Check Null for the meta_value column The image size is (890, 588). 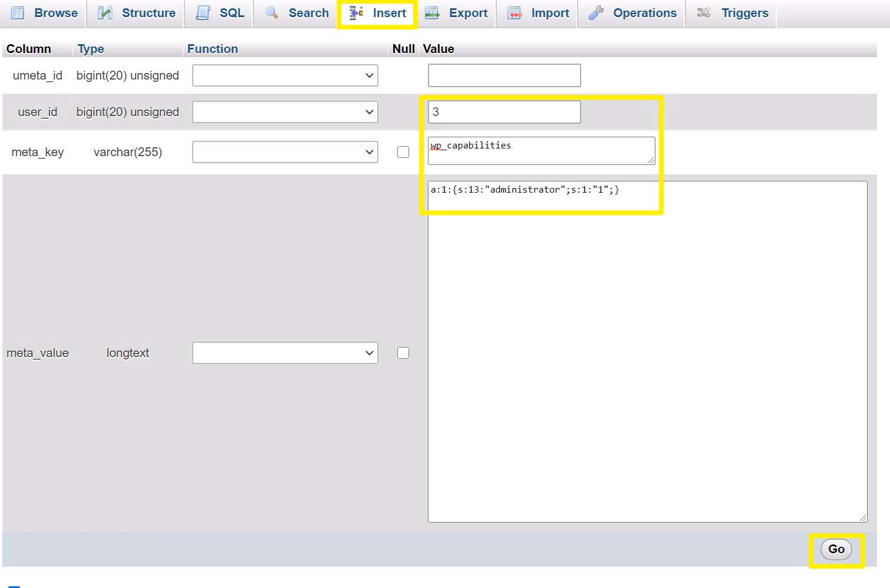(x=403, y=352)
